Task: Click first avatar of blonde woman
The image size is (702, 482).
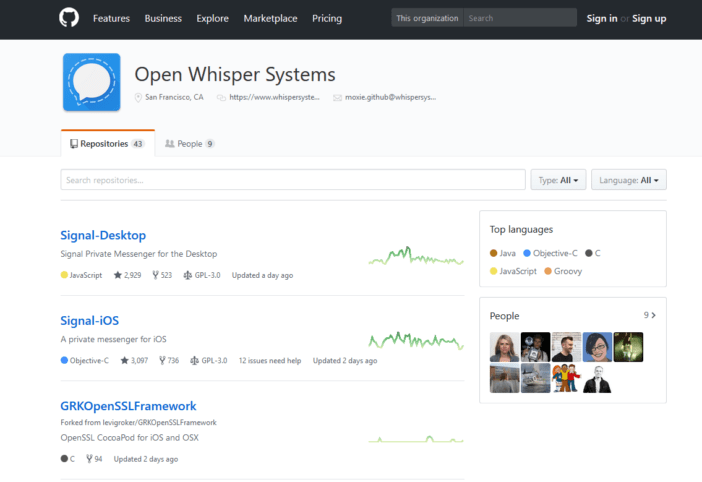Action: (505, 347)
